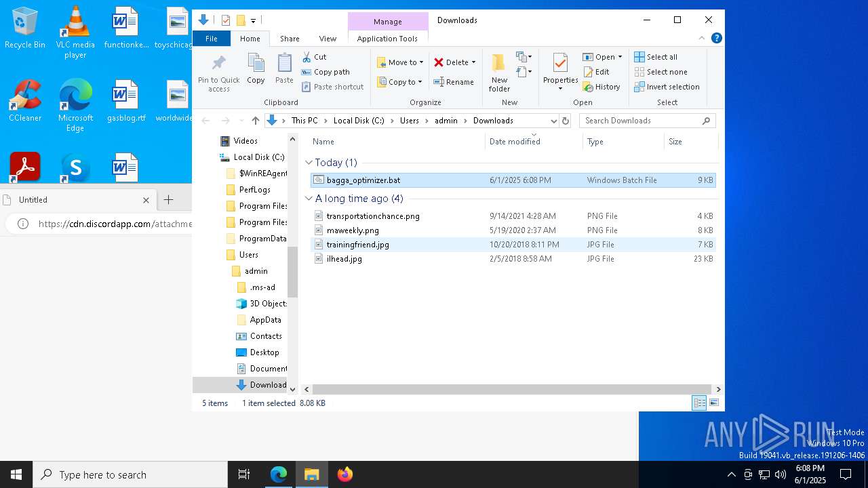Collapse the Today (1) group
868x488 pixels.
coord(309,163)
